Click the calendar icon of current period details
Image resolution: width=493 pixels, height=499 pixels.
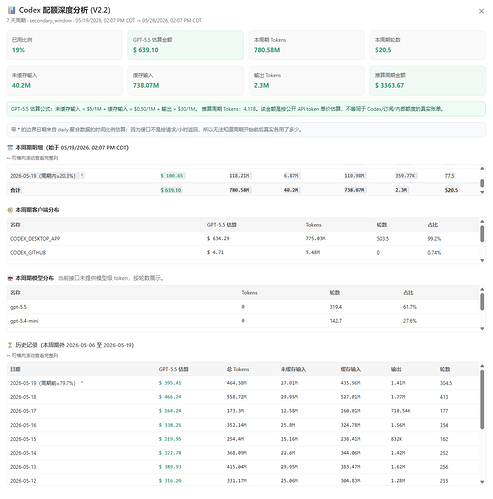(x=10, y=148)
